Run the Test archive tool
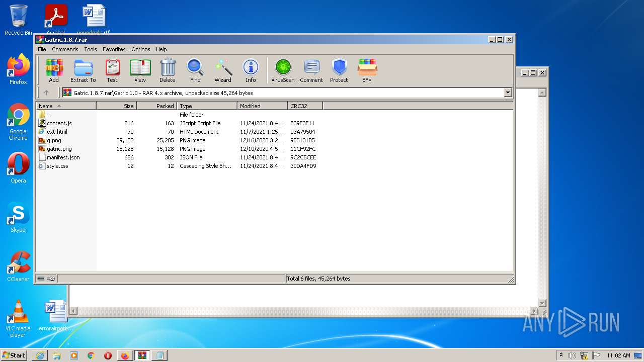The height and width of the screenshot is (362, 644). [112, 71]
